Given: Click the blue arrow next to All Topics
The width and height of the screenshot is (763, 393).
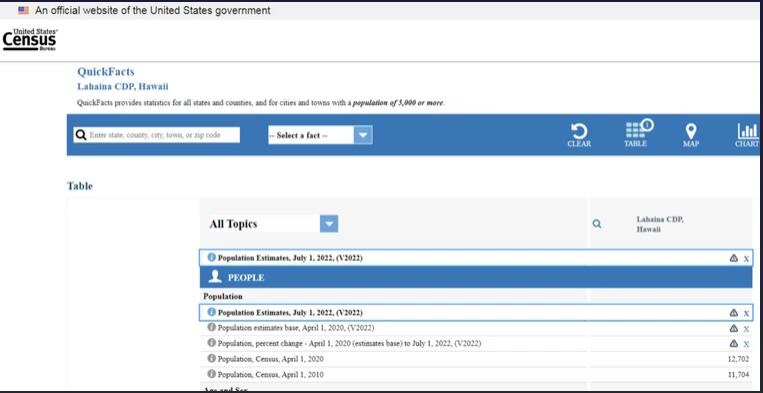Looking at the screenshot, I should (329, 224).
